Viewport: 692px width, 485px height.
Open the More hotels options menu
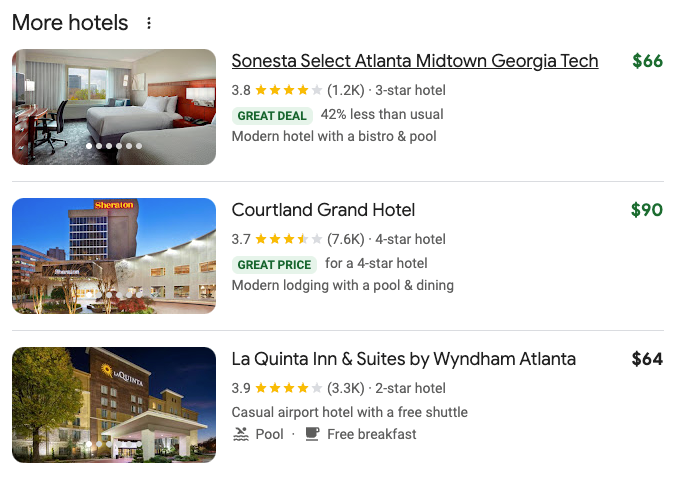(150, 23)
